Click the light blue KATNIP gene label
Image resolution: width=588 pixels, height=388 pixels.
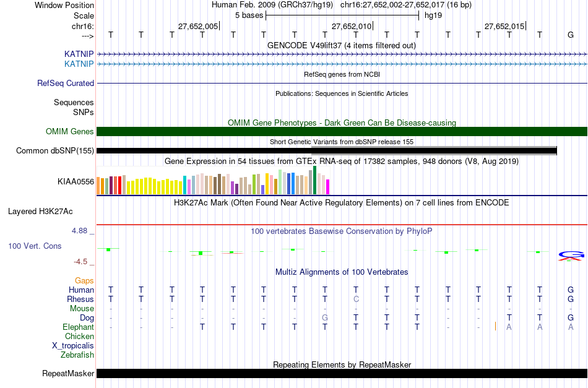(x=79, y=64)
